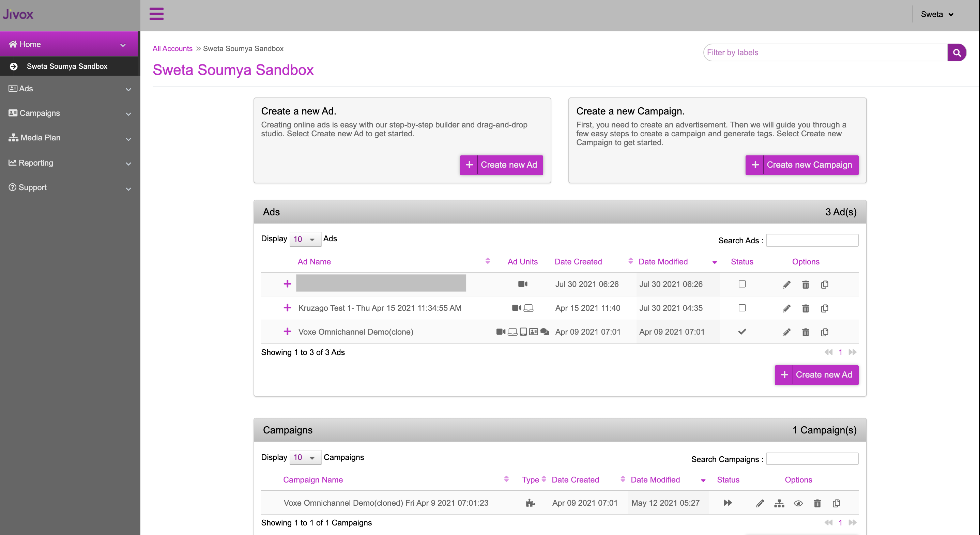Click the hamburger menu icon
This screenshot has width=980, height=535.
(x=156, y=14)
